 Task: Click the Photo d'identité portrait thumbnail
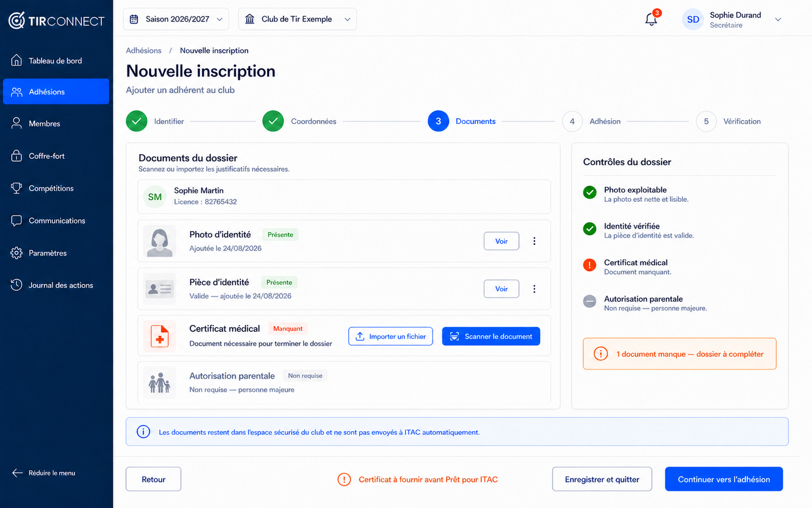(160, 241)
